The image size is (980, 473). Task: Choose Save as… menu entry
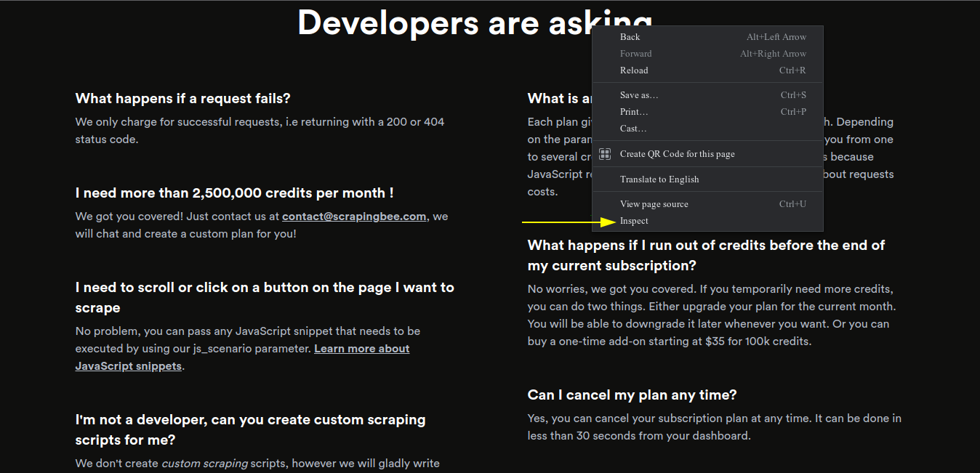tap(639, 95)
